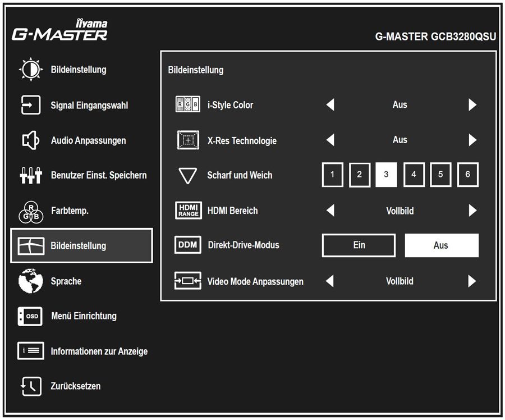The width and height of the screenshot is (505, 420).
Task: Click the Vollbild value of Video Mode Anpassungen
Action: point(400,281)
